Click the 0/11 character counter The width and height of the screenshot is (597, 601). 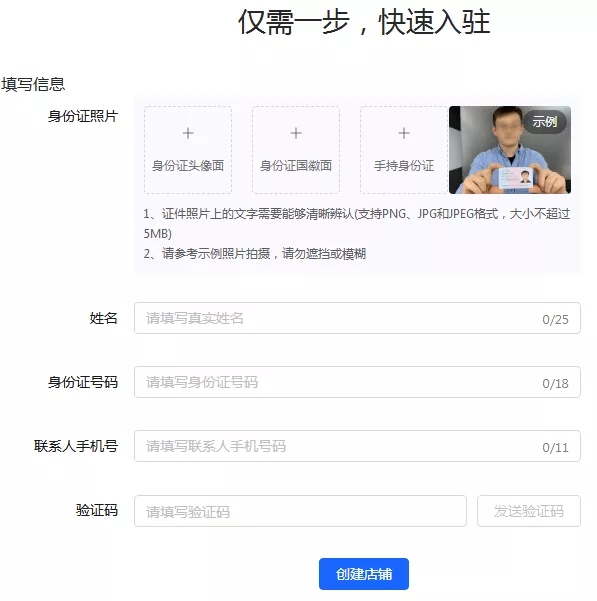coord(555,447)
